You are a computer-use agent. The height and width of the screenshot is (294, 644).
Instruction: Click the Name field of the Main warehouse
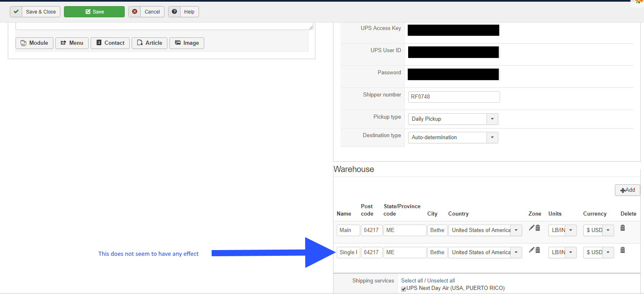[348, 230]
